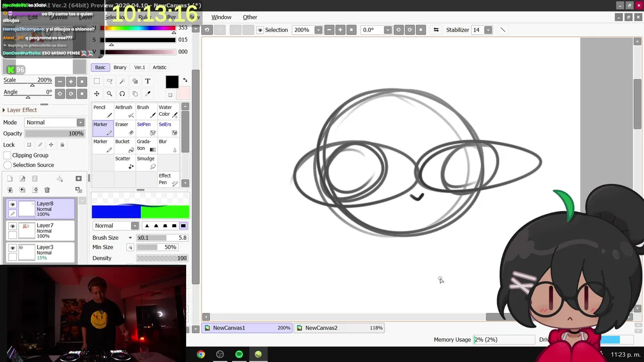This screenshot has width=644, height=362.
Task: Choose the SelErs tool
Action: 168,128
